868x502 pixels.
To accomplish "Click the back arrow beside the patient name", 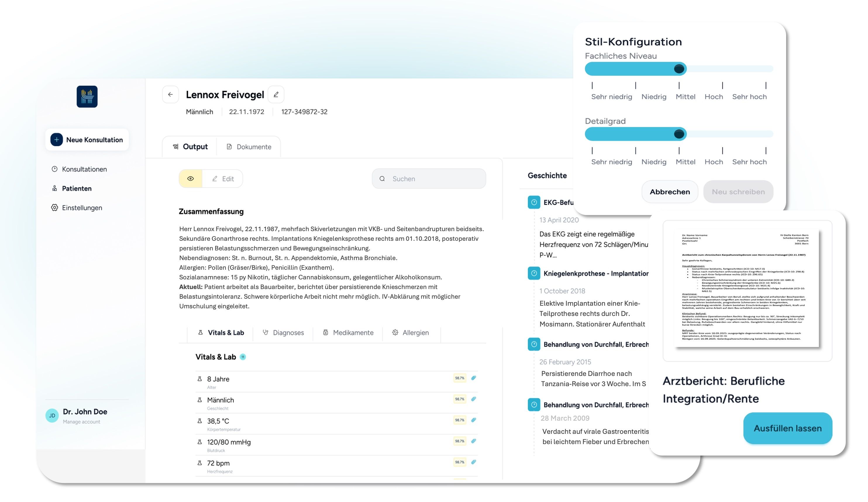I will click(170, 95).
